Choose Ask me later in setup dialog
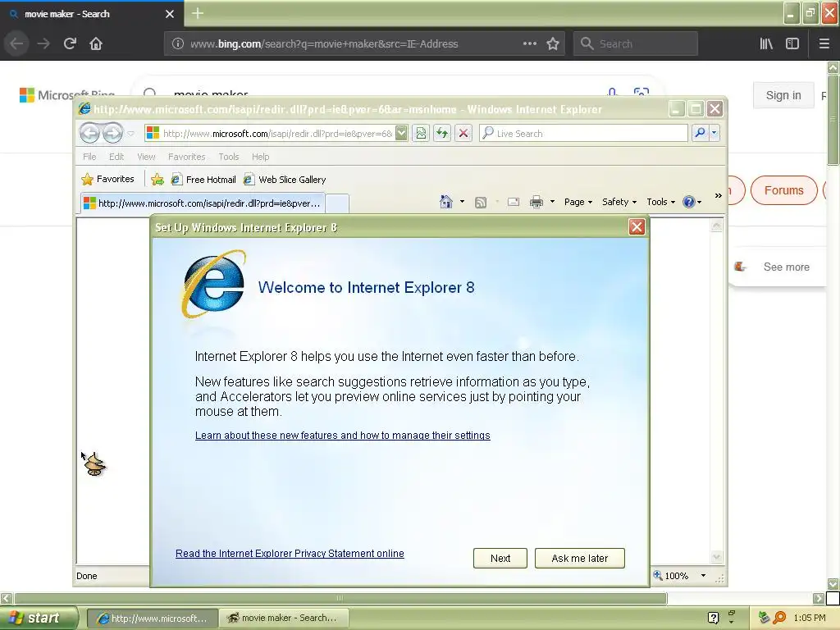This screenshot has height=630, width=840. [580, 558]
